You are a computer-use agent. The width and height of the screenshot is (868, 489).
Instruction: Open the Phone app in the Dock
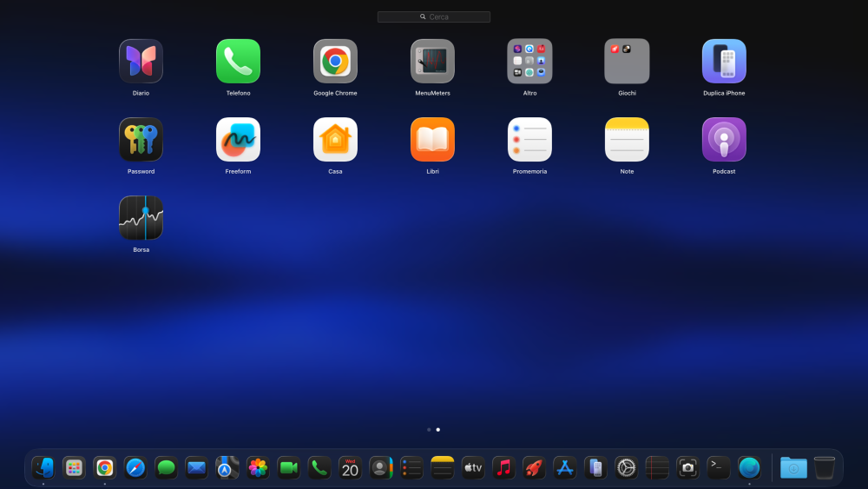[319, 468]
